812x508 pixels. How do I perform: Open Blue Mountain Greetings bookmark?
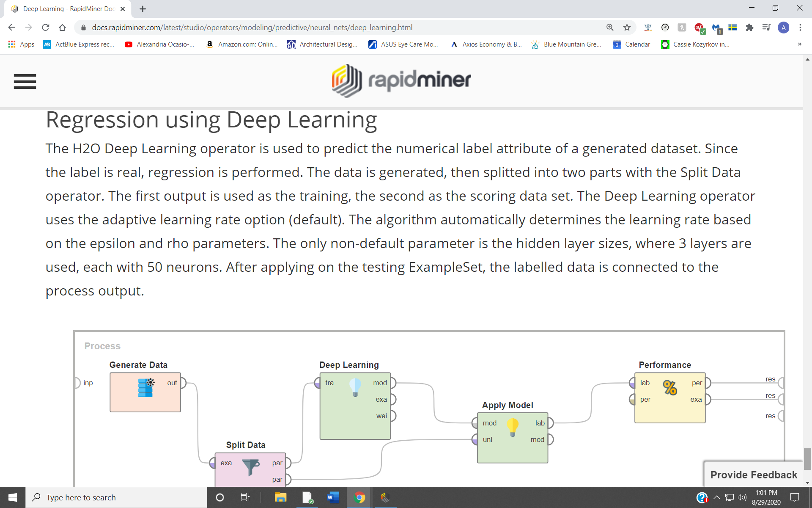pos(567,44)
